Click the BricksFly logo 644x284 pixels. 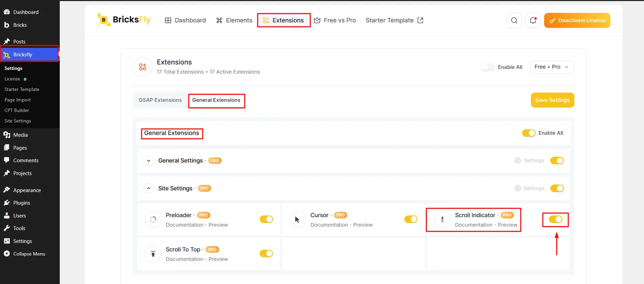tap(124, 20)
